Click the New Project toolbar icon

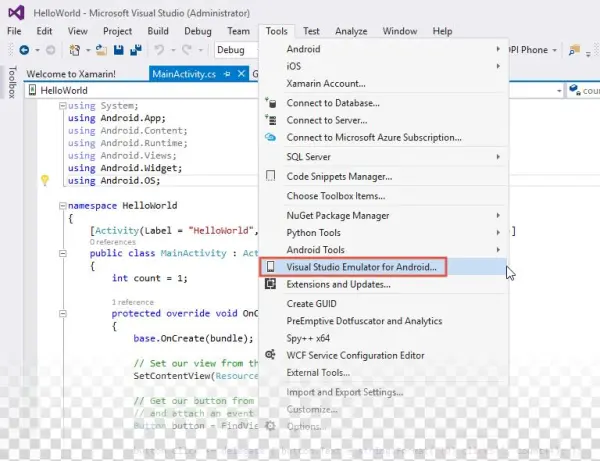(75, 50)
